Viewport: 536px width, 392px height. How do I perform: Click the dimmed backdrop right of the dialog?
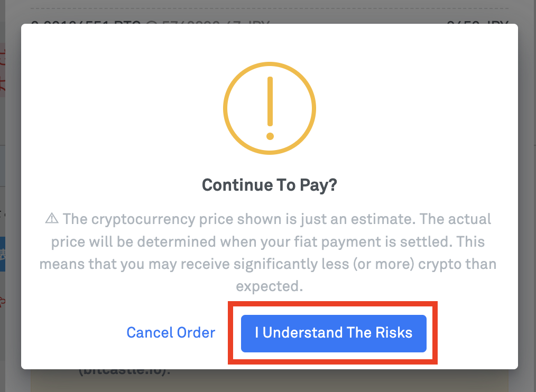[527, 205]
